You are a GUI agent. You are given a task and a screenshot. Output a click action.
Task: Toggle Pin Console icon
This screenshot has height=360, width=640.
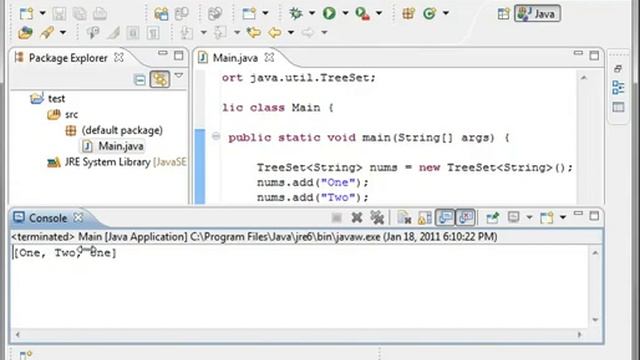click(x=493, y=218)
